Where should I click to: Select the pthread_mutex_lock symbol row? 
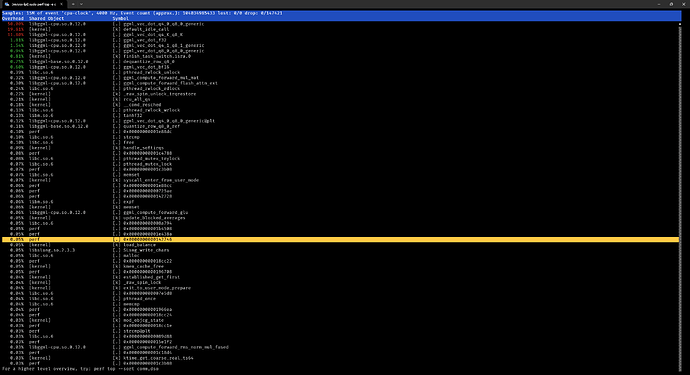pos(341,164)
